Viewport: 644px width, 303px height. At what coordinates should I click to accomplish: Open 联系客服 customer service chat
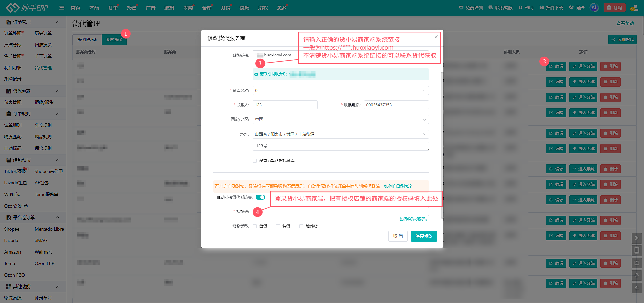click(500, 8)
